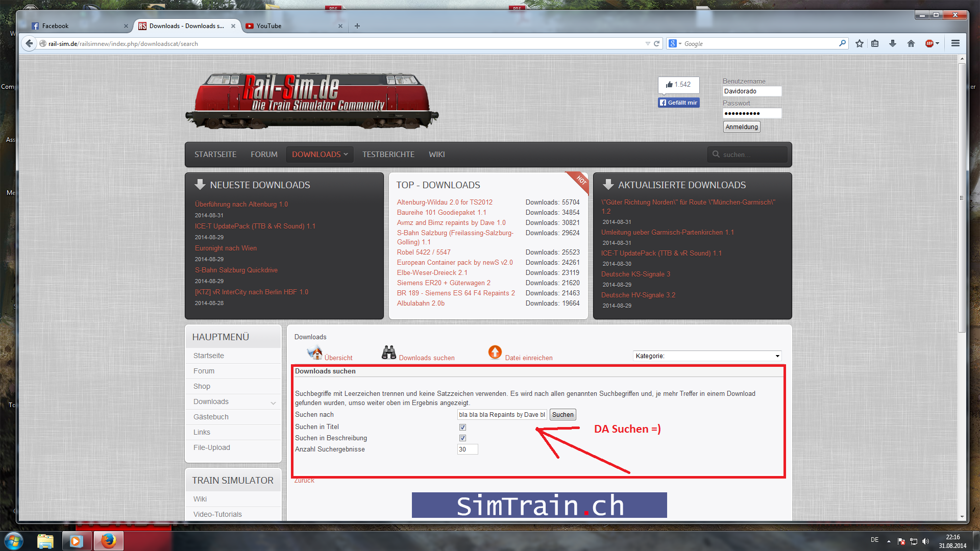This screenshot has height=551, width=980.
Task: Click the site search suchen field
Action: [748, 155]
